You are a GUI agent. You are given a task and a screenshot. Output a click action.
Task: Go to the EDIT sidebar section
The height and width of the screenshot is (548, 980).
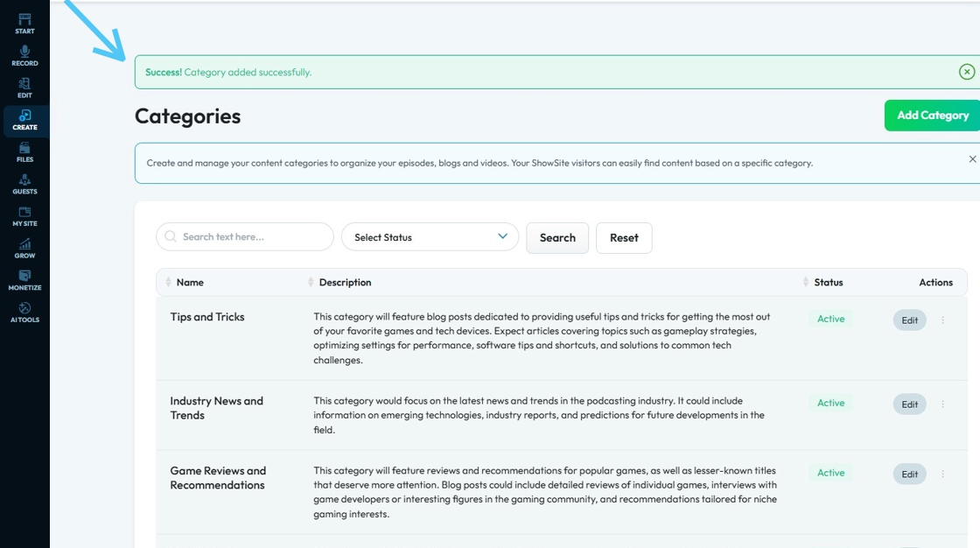point(24,88)
